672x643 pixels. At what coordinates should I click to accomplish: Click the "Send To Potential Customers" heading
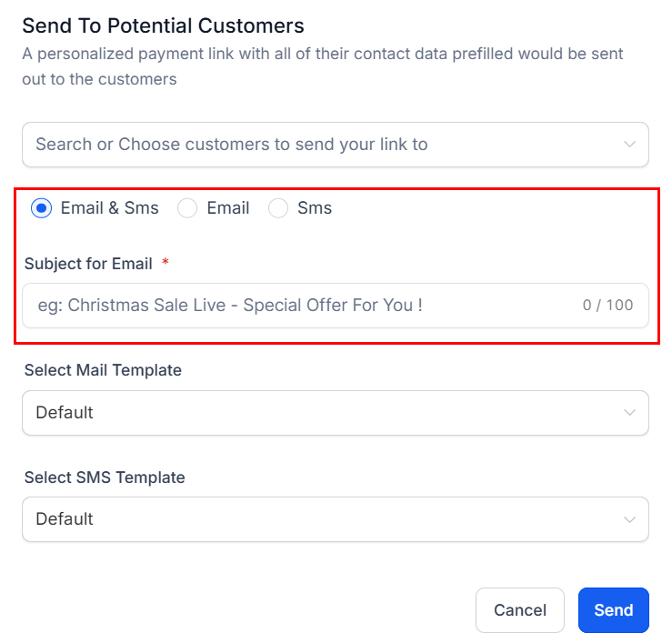coord(163,25)
